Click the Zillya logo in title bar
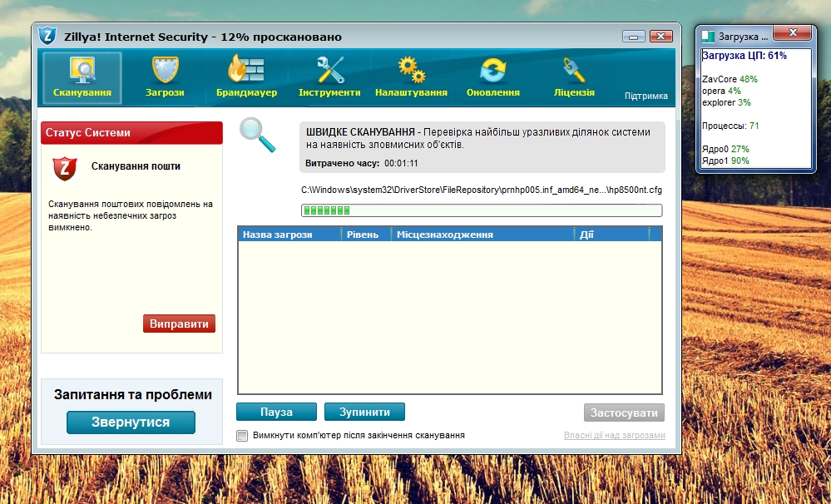This screenshot has width=831, height=504. point(47,37)
